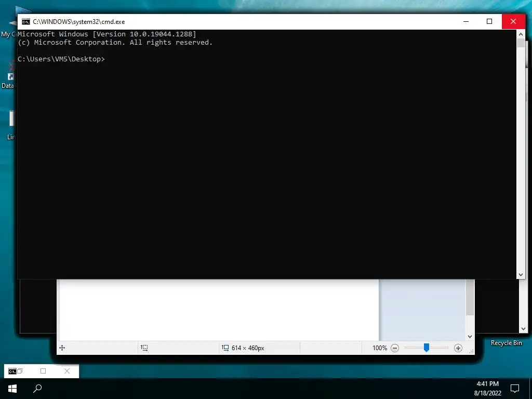Maximize the minimized cmd window
532x399 pixels.
43,371
